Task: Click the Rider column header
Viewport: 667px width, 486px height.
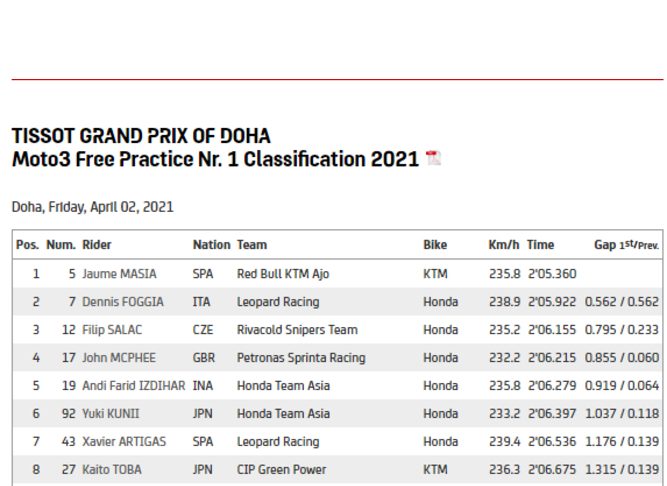Action: 97,245
